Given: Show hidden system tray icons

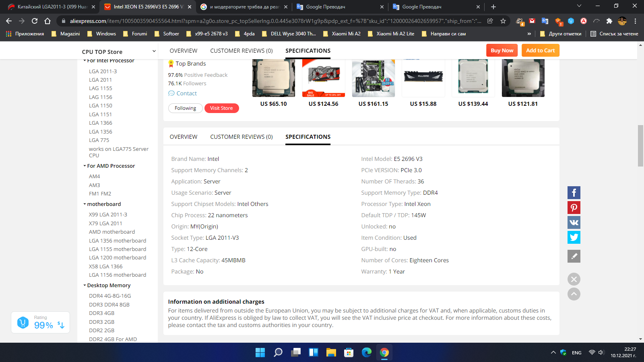Looking at the screenshot, I should click(553, 352).
